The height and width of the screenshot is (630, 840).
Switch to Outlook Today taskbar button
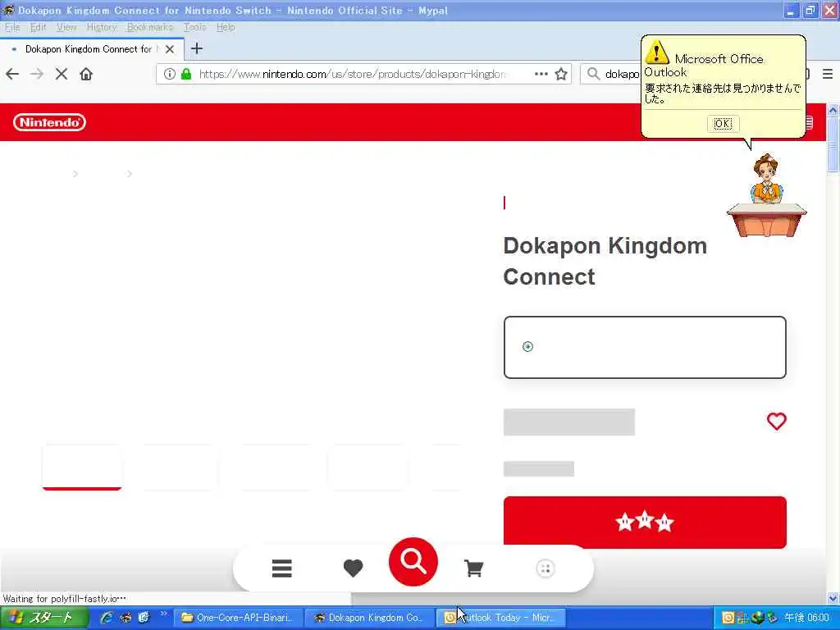coord(501,618)
